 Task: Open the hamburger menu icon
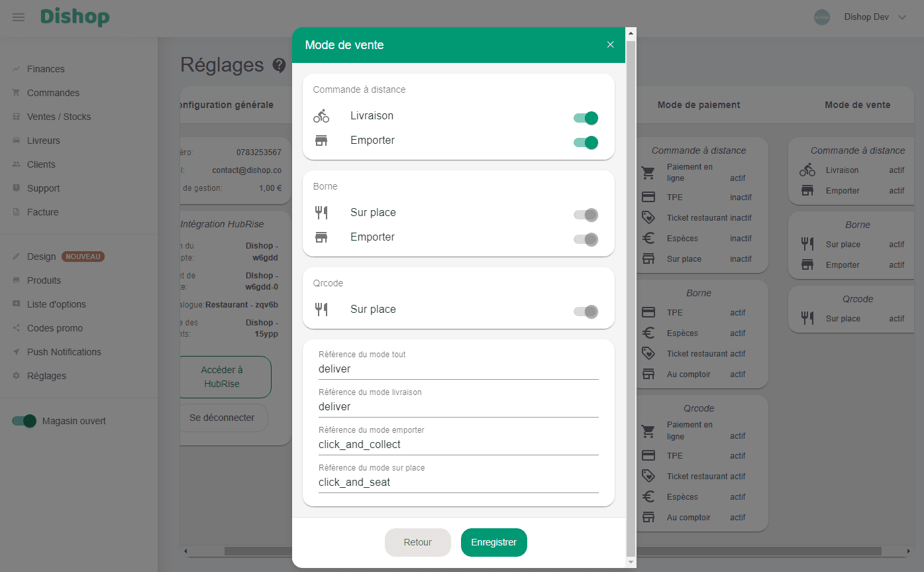(x=19, y=17)
